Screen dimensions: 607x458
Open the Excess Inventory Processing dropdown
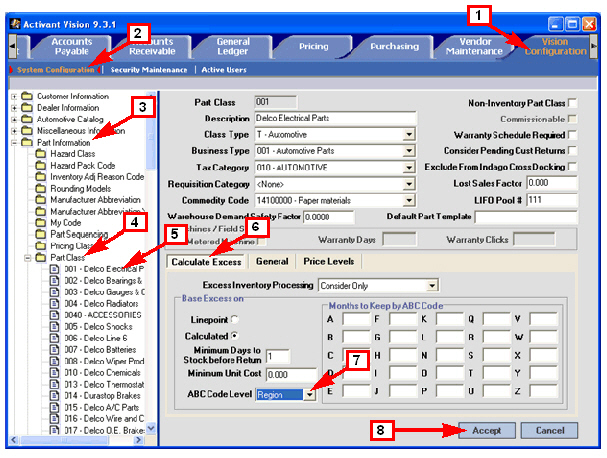tap(432, 286)
